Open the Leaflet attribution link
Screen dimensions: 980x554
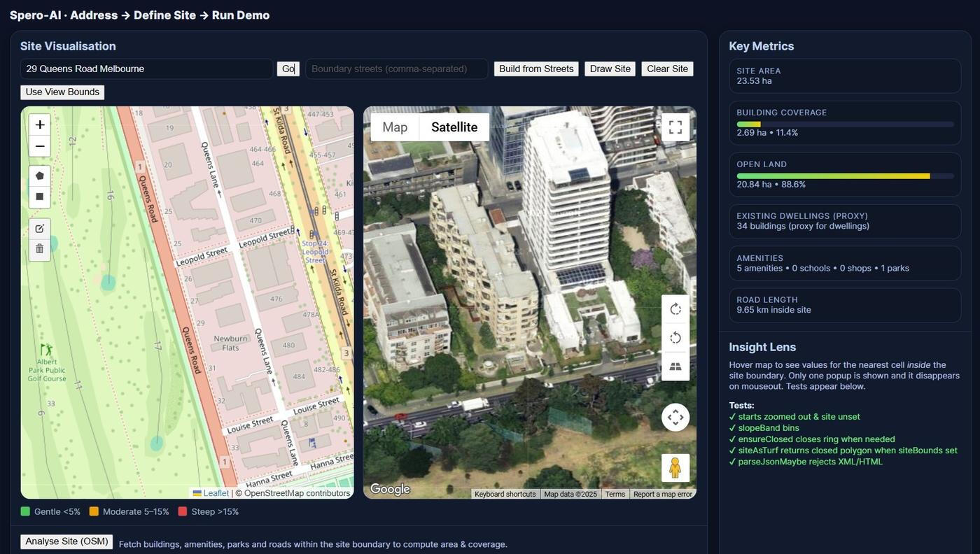tap(216, 493)
